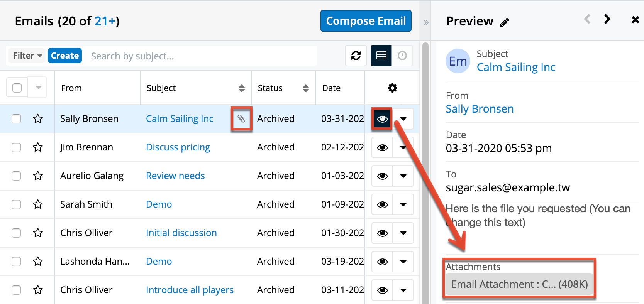Viewport: 644px width, 304px height.
Task: Collapse panel with double chevron icon
Action: pos(426,22)
